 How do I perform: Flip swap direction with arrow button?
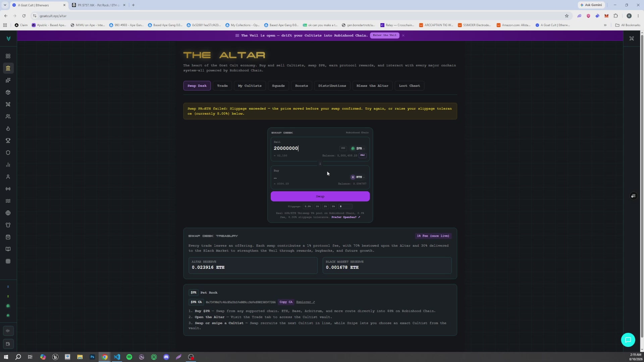tap(320, 164)
